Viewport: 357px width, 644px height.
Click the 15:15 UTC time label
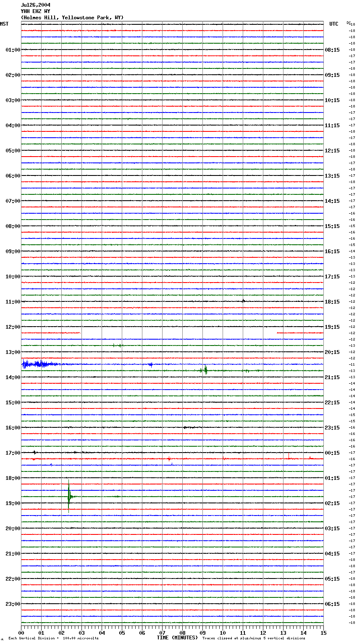click(332, 226)
